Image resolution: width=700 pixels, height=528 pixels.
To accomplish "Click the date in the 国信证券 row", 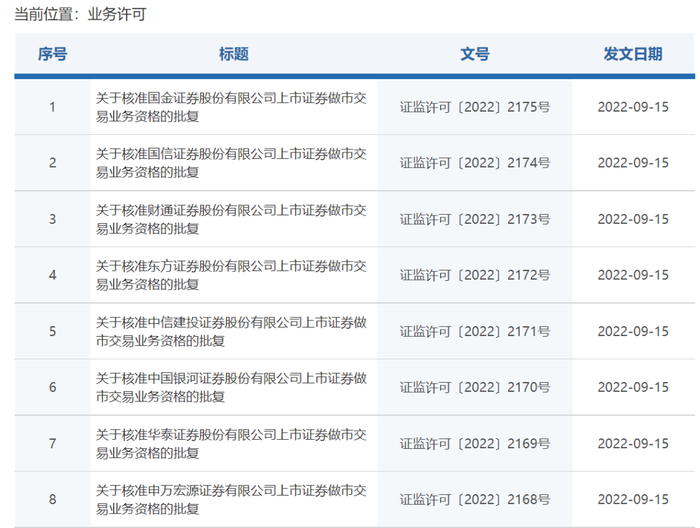I will (633, 163).
